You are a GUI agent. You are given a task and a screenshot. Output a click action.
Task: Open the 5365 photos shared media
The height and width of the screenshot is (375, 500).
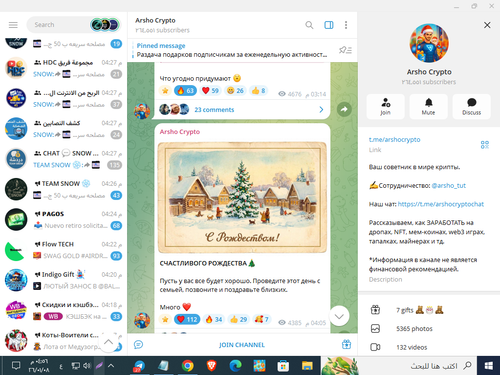click(429, 329)
